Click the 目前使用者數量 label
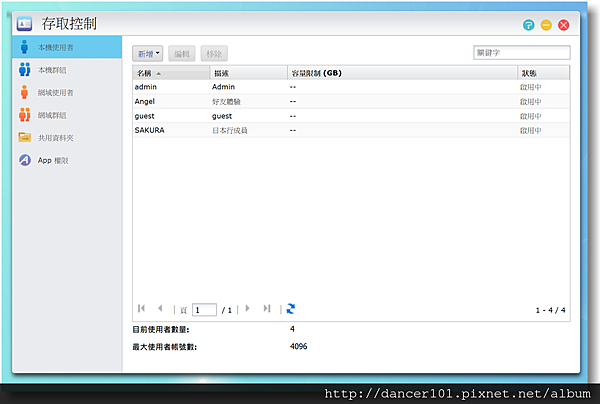 [161, 329]
